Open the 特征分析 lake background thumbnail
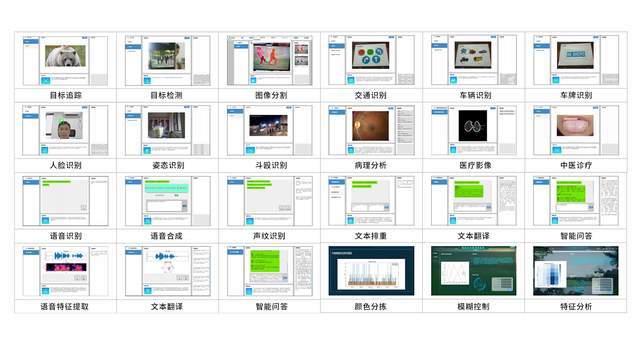The height and width of the screenshot is (360, 640). click(x=576, y=271)
